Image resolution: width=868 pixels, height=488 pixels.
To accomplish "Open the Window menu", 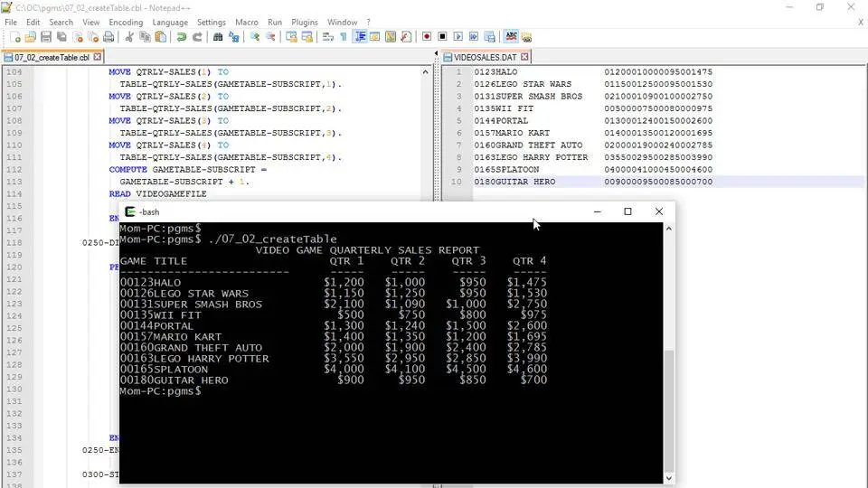I will point(342,22).
